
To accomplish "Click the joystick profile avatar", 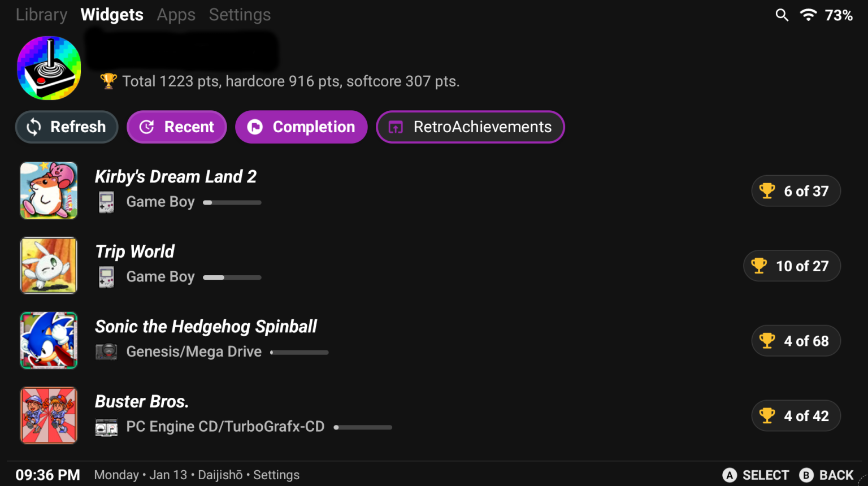I will [49, 68].
